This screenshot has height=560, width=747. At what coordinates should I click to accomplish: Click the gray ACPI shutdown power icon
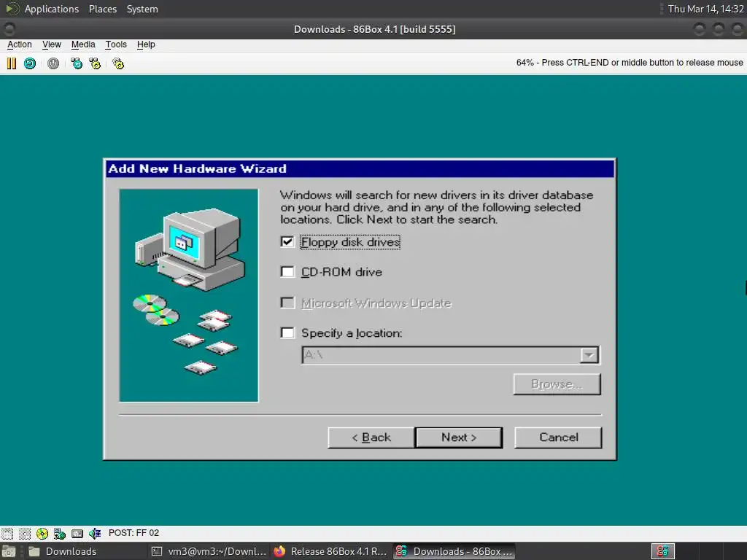[x=53, y=63]
